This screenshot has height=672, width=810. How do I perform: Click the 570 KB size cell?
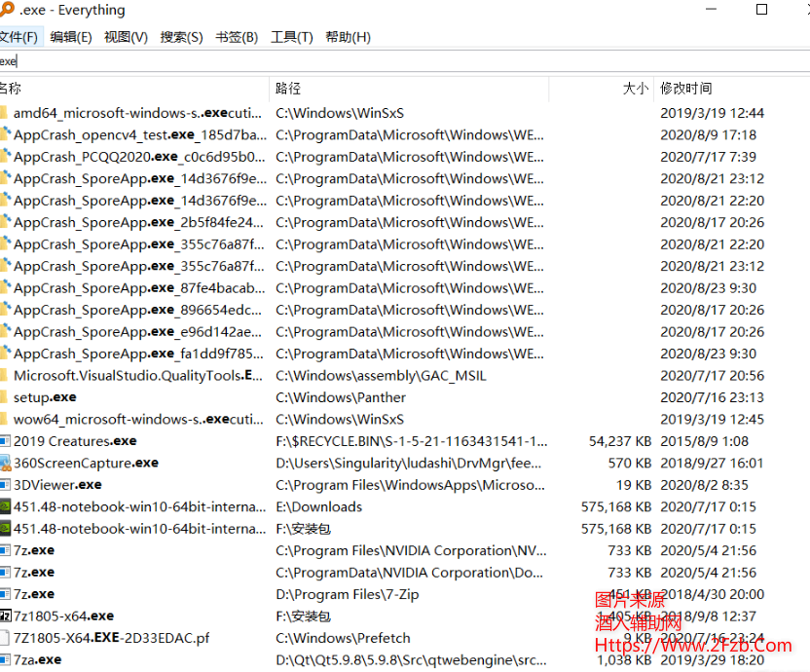[x=630, y=464]
